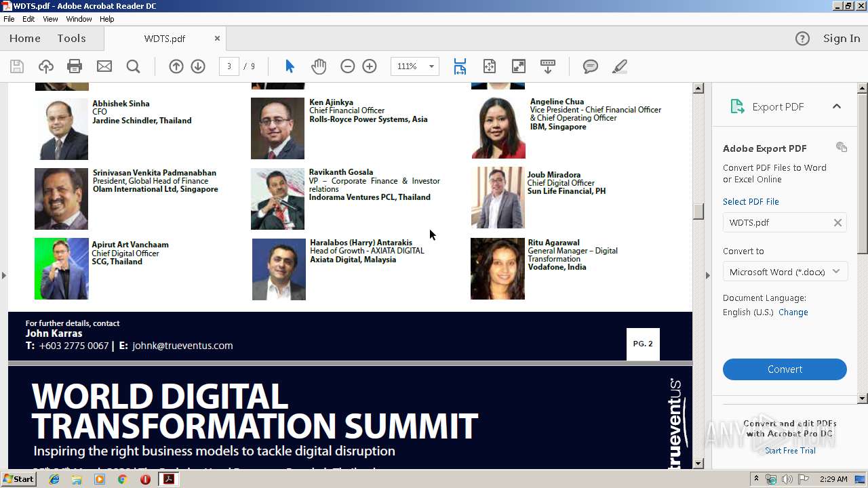Select the WDTS.pdf document tab

click(165, 39)
